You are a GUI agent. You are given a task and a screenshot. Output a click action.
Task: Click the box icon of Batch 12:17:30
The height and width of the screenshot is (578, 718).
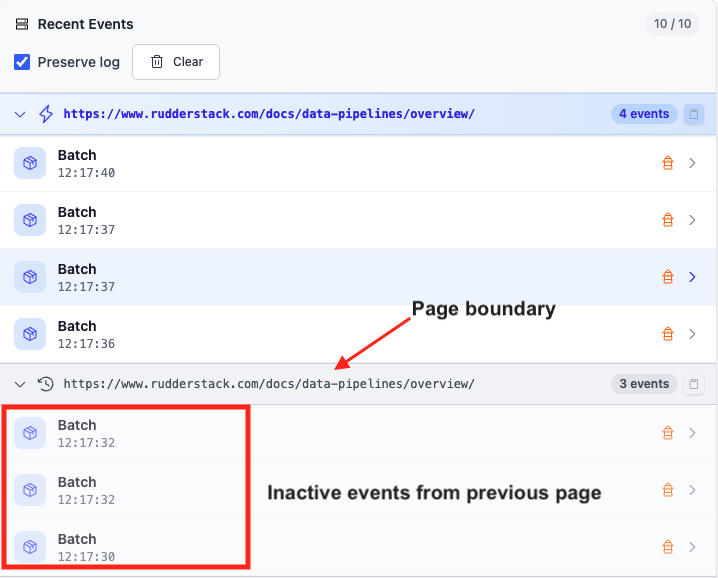click(x=30, y=547)
